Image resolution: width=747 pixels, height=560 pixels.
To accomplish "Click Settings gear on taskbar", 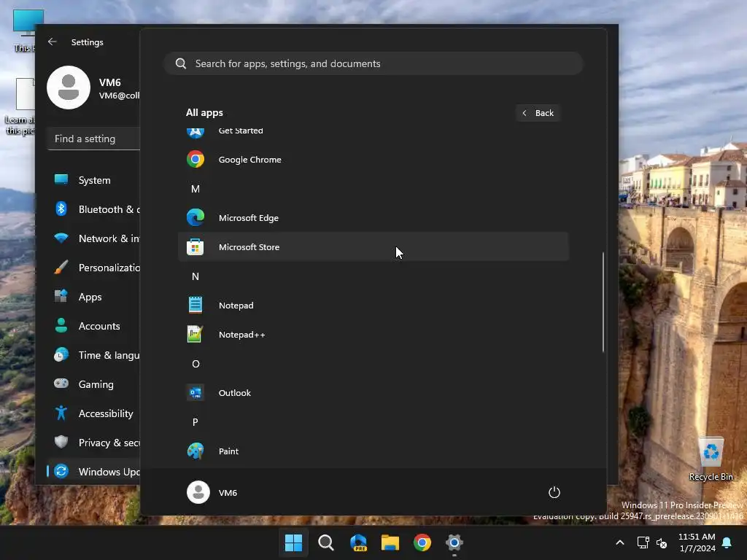I will [454, 542].
